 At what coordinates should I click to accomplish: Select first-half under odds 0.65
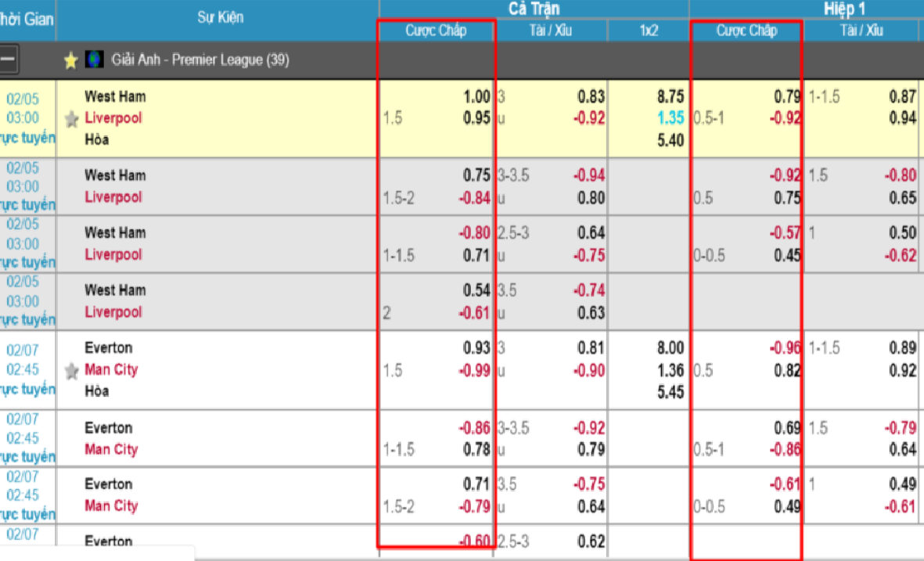click(x=903, y=198)
